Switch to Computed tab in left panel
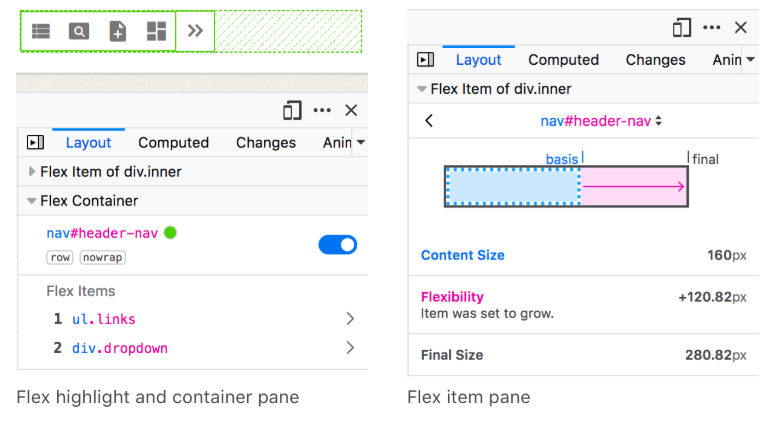 coord(173,143)
